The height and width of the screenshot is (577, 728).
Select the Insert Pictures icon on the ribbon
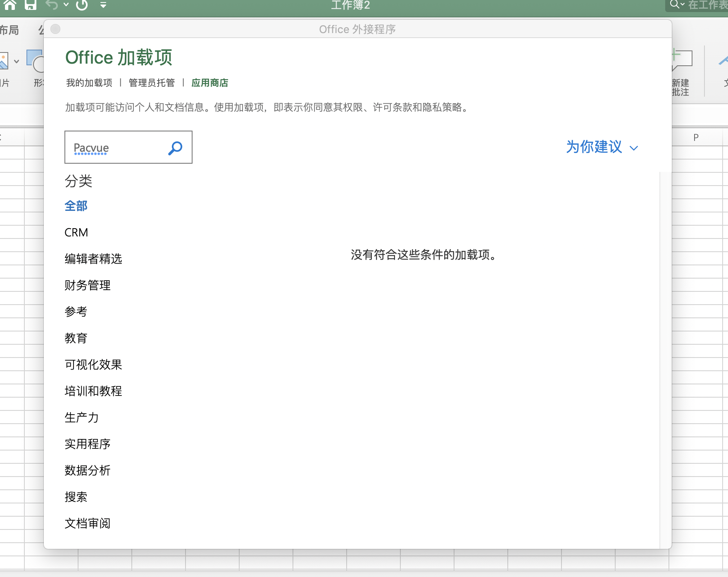pyautogui.click(x=4, y=61)
